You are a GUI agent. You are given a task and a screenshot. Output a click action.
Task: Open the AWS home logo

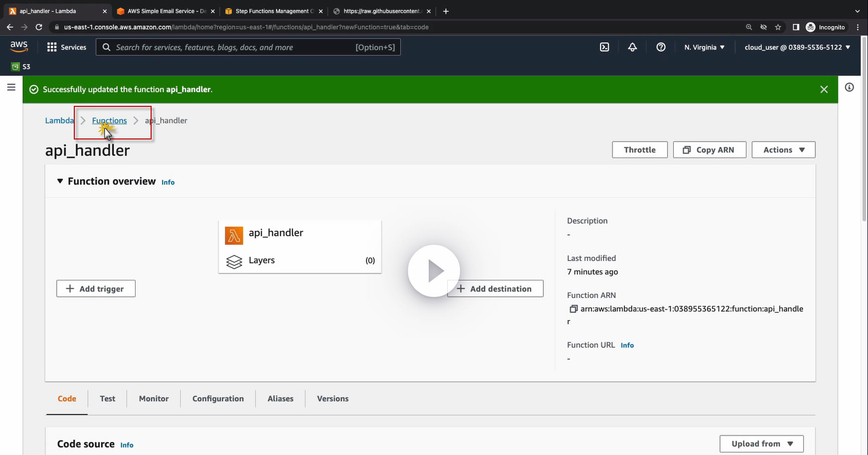tap(19, 47)
